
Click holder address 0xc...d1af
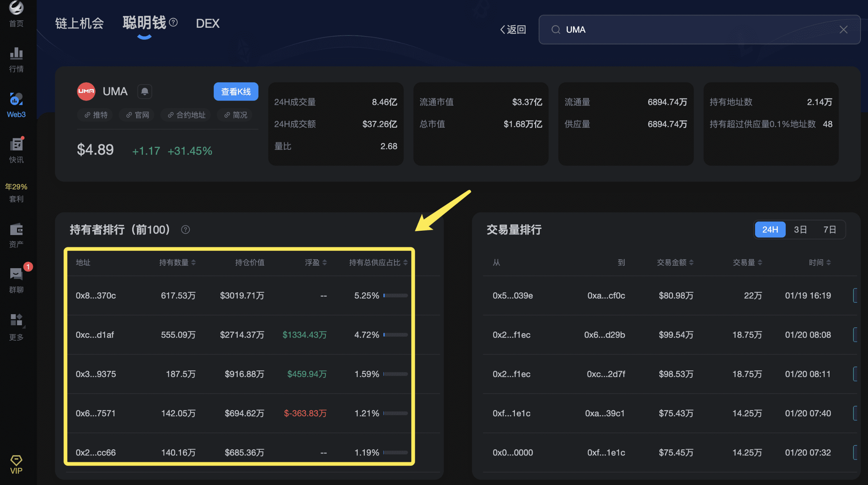(x=95, y=335)
